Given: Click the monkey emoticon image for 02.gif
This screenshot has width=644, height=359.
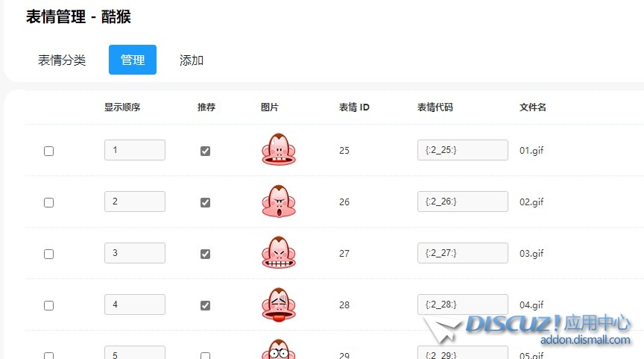Looking at the screenshot, I should (x=279, y=201).
